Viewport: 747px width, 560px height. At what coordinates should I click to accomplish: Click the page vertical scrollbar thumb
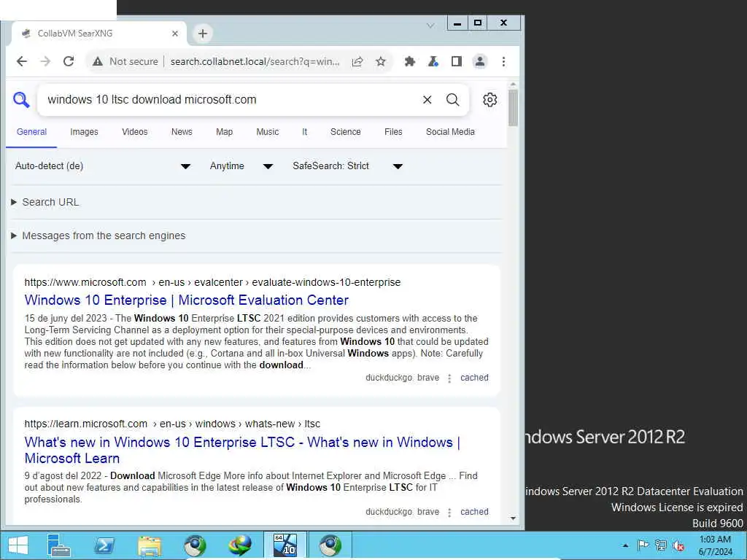[513, 108]
